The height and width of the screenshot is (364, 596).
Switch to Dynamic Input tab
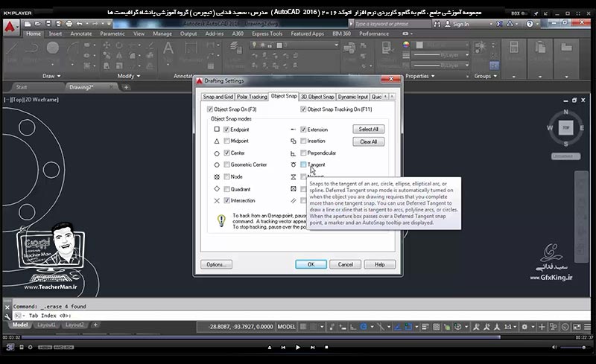point(353,97)
